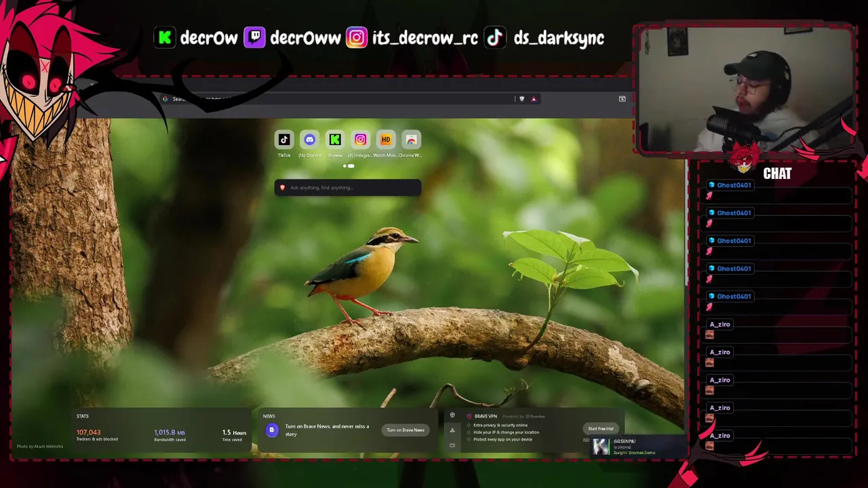Click the Start free trial button
868x488 pixels.
(x=600, y=428)
